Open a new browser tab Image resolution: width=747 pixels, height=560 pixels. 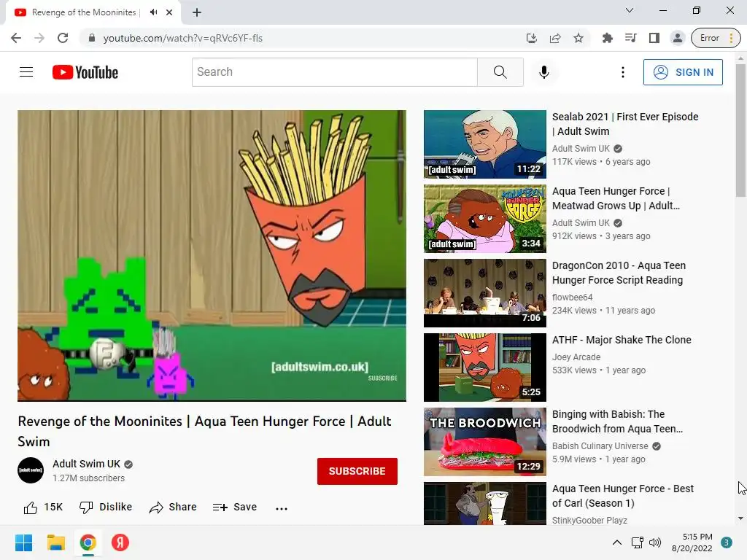click(197, 12)
